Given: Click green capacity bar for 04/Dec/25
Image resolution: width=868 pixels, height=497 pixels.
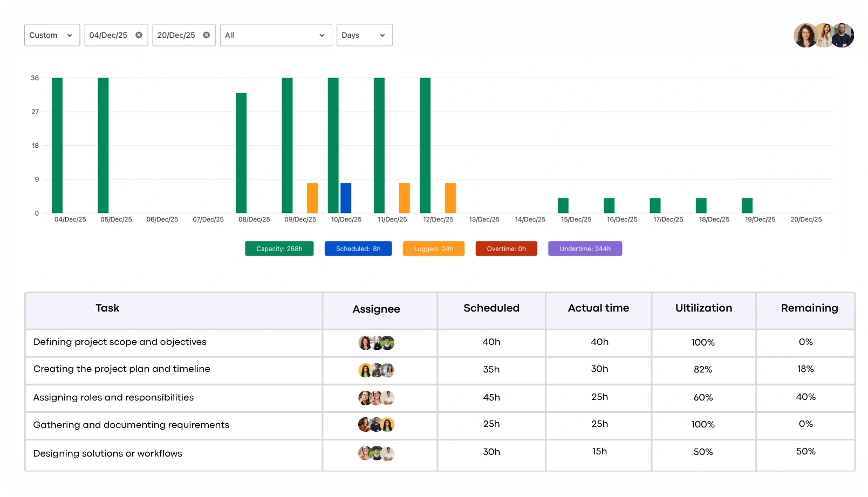Looking at the screenshot, I should (x=57, y=146).
